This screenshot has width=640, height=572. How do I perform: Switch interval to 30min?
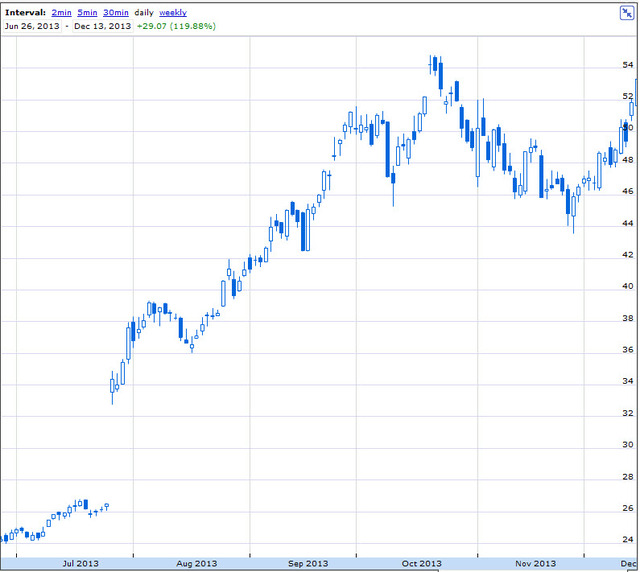point(116,13)
